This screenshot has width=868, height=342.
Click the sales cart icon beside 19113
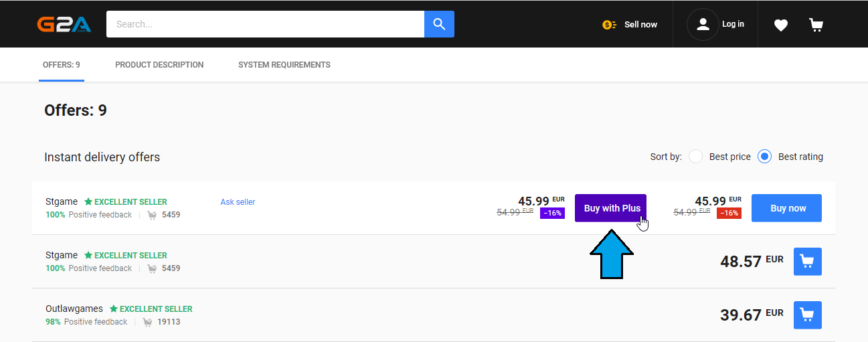point(148,322)
